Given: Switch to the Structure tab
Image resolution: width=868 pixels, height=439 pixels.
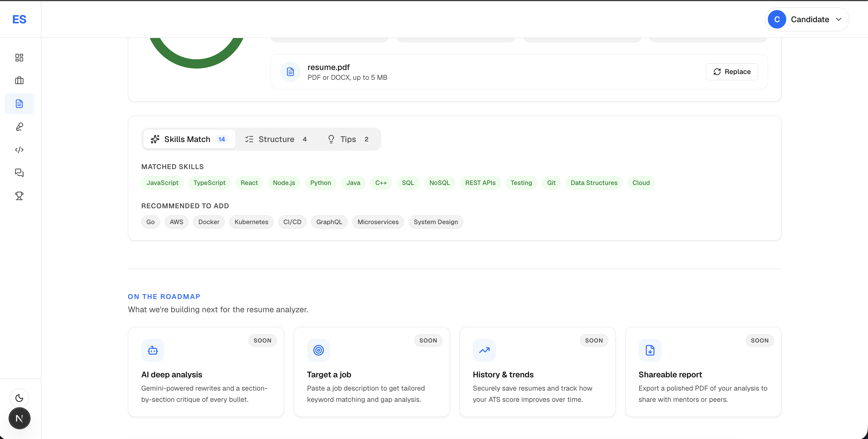Looking at the screenshot, I should tap(276, 139).
